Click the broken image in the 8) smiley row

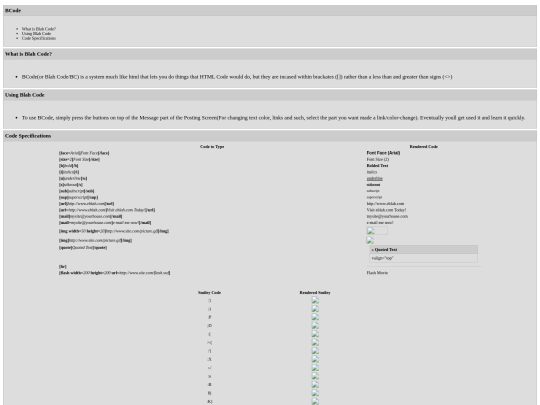pyautogui.click(x=315, y=393)
